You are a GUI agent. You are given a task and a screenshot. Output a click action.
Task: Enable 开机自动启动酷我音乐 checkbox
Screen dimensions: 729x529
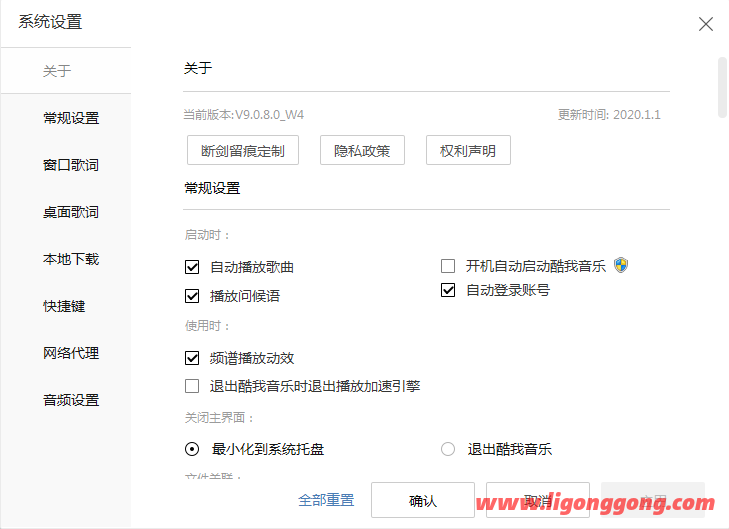(448, 266)
